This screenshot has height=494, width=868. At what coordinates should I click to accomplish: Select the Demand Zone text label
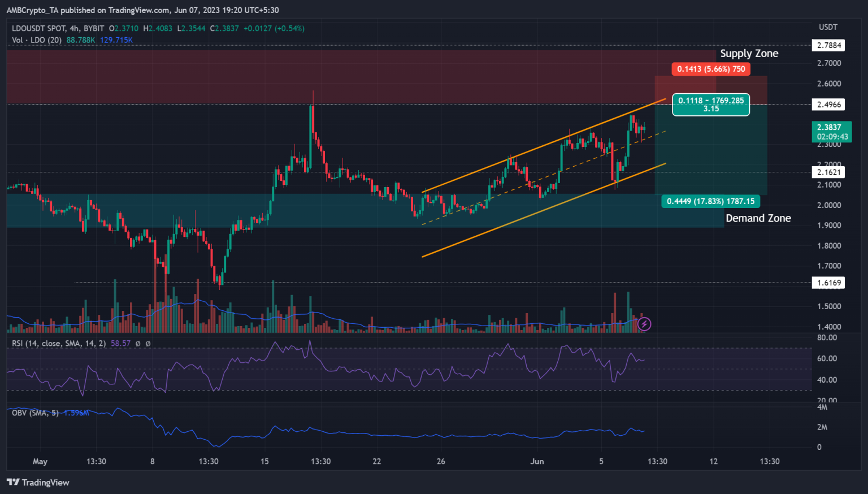[758, 218]
